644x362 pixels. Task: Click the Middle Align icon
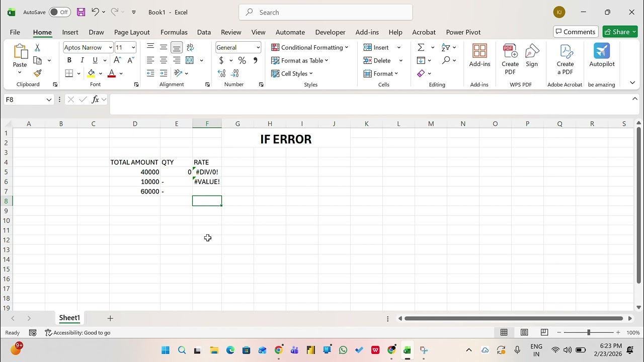pyautogui.click(x=164, y=47)
